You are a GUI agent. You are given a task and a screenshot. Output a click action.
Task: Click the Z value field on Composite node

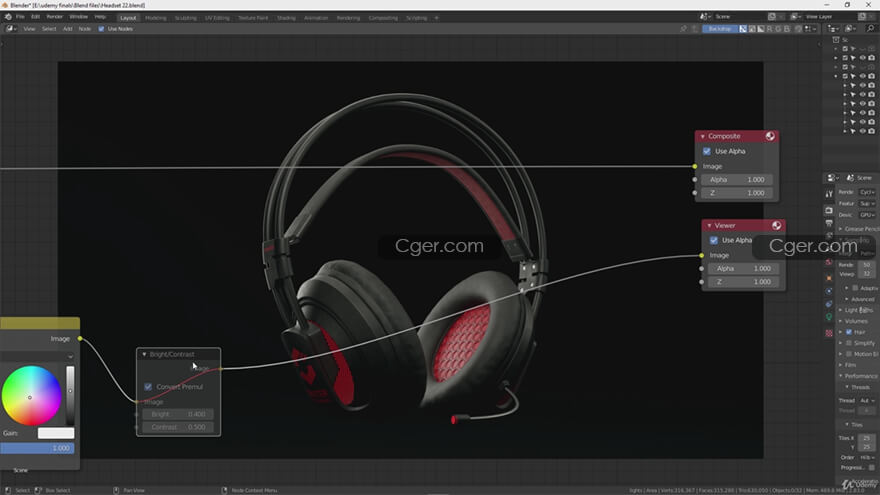click(x=736, y=192)
